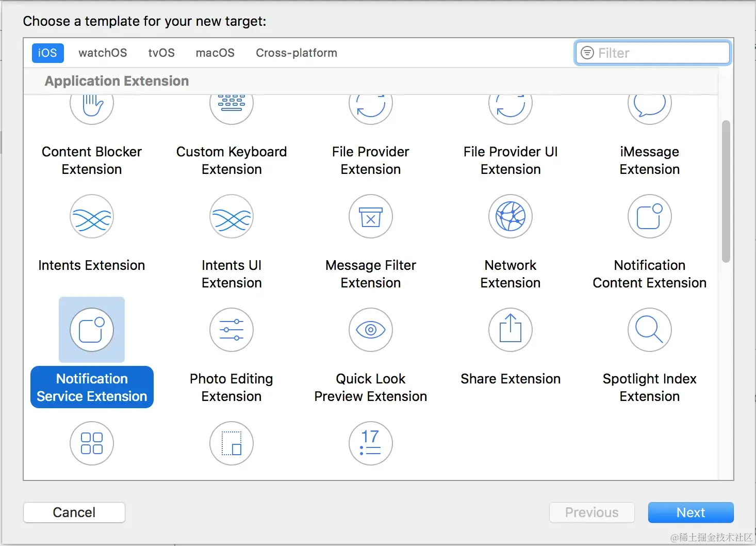This screenshot has height=546, width=756.
Task: Select the Message Filter Extension trash icon
Action: [x=371, y=216]
